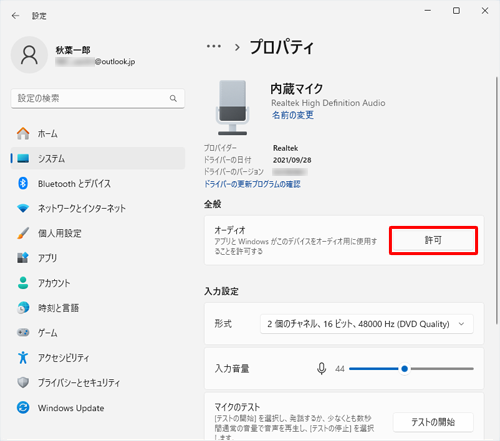The image size is (500, 441).
Task: Minimize the settings window
Action: click(428, 11)
